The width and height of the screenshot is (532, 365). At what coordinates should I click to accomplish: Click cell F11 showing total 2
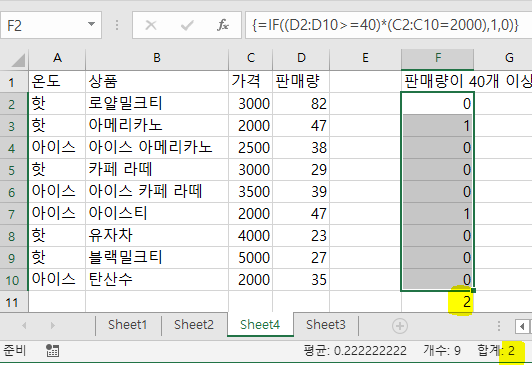(x=438, y=302)
